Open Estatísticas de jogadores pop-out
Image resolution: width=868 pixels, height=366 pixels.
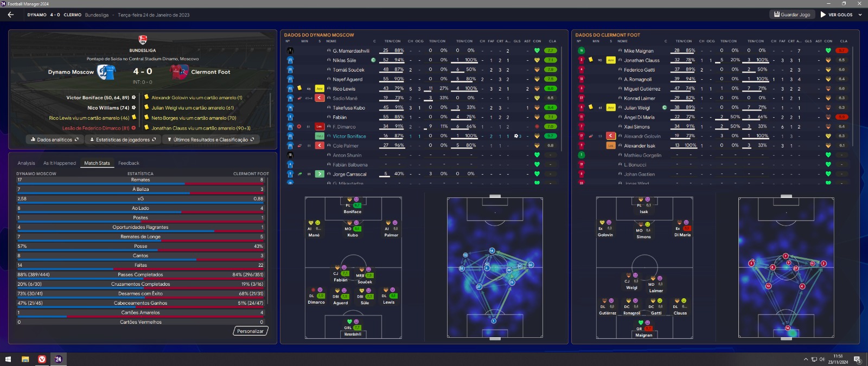(x=123, y=139)
